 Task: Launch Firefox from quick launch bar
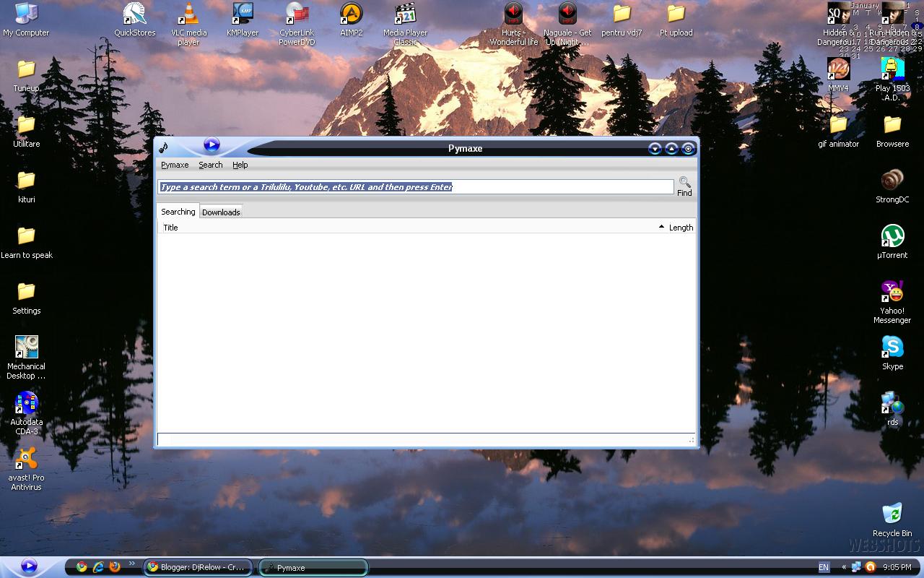click(x=114, y=567)
